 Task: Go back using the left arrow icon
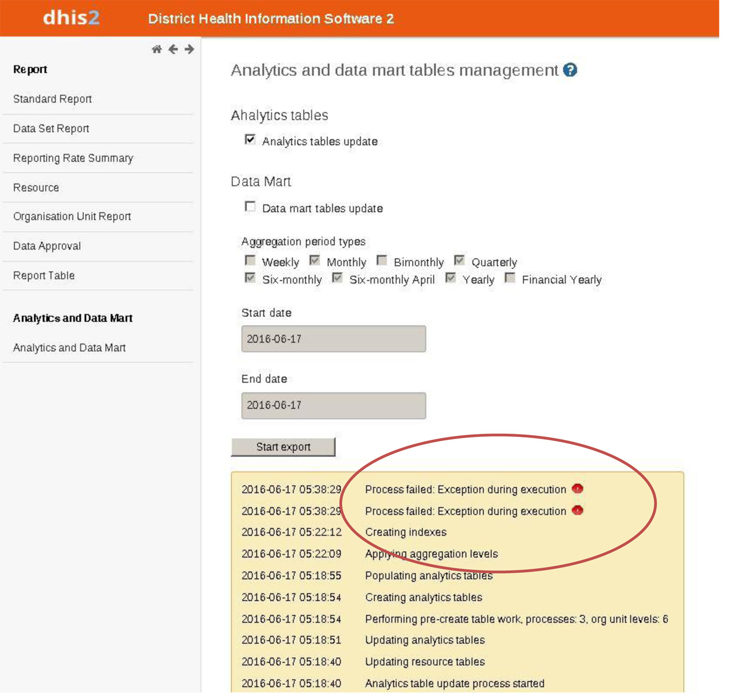(173, 49)
